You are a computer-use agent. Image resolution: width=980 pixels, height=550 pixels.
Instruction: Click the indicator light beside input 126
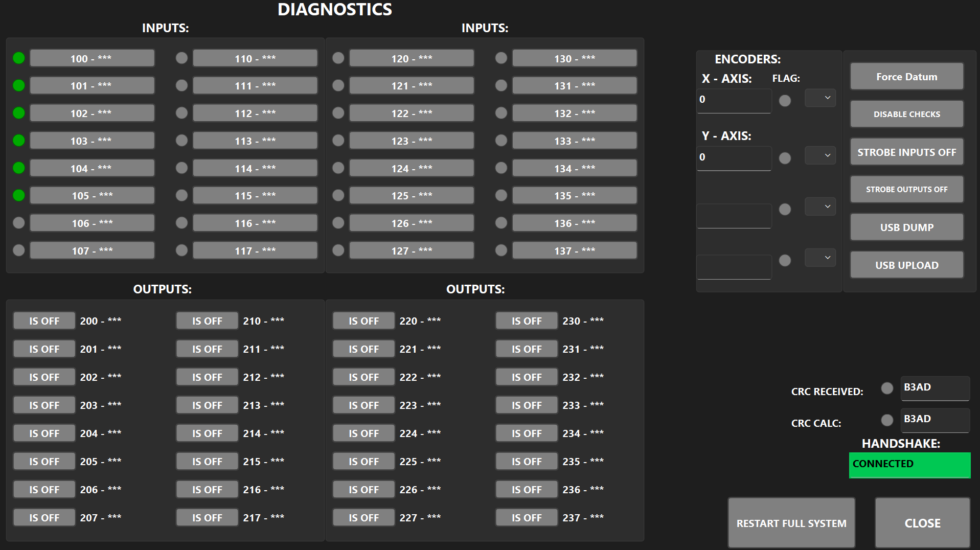tap(338, 223)
